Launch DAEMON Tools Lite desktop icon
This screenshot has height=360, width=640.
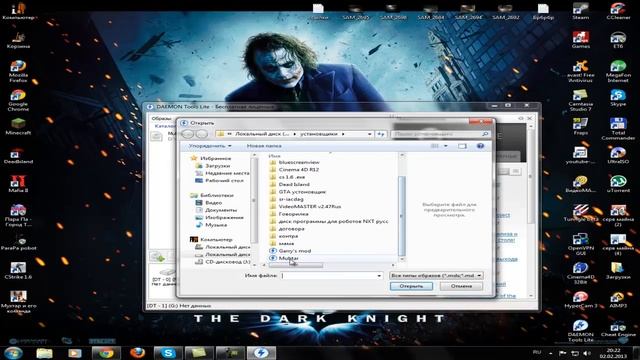click(580, 331)
